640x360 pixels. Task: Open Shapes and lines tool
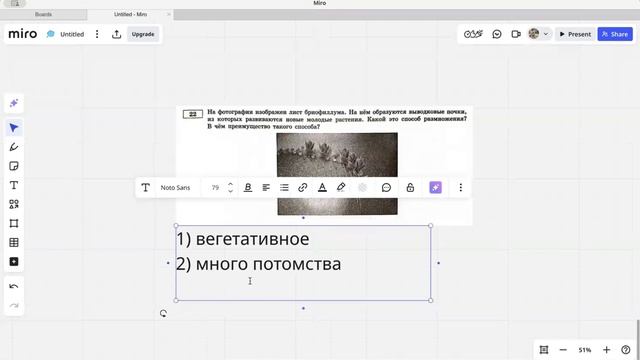[x=14, y=204]
